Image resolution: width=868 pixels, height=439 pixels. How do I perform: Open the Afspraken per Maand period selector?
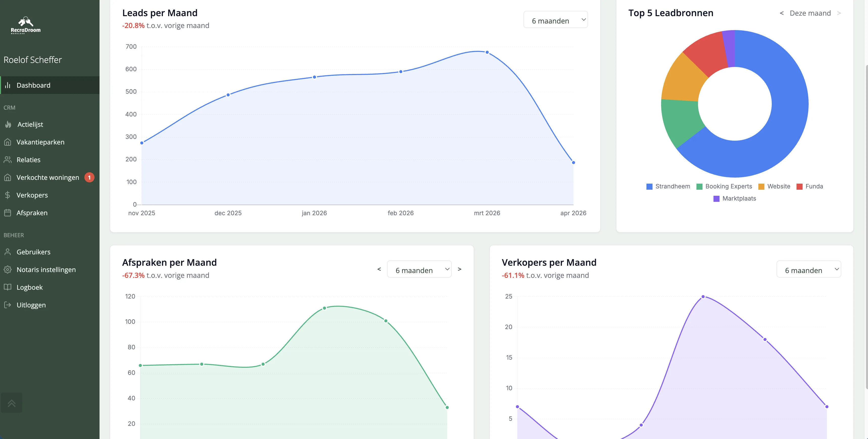tap(419, 270)
